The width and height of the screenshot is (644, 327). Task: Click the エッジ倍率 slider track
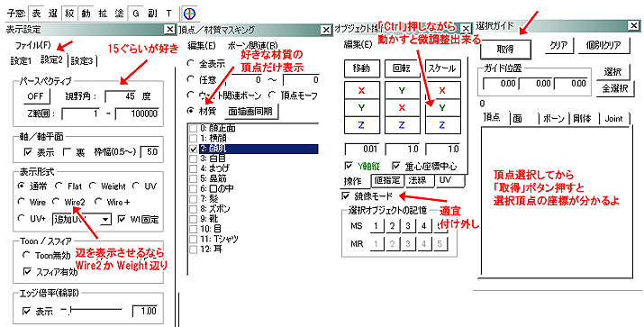point(92,311)
